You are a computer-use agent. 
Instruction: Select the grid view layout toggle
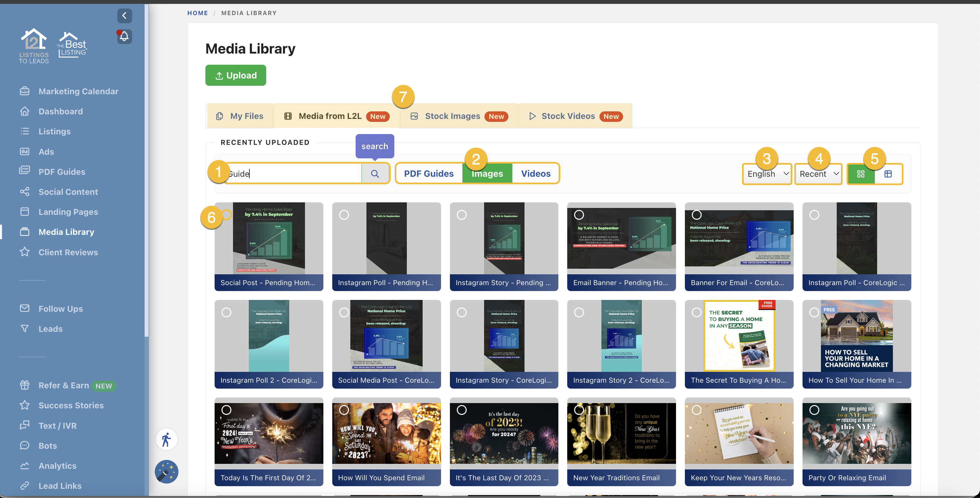861,174
